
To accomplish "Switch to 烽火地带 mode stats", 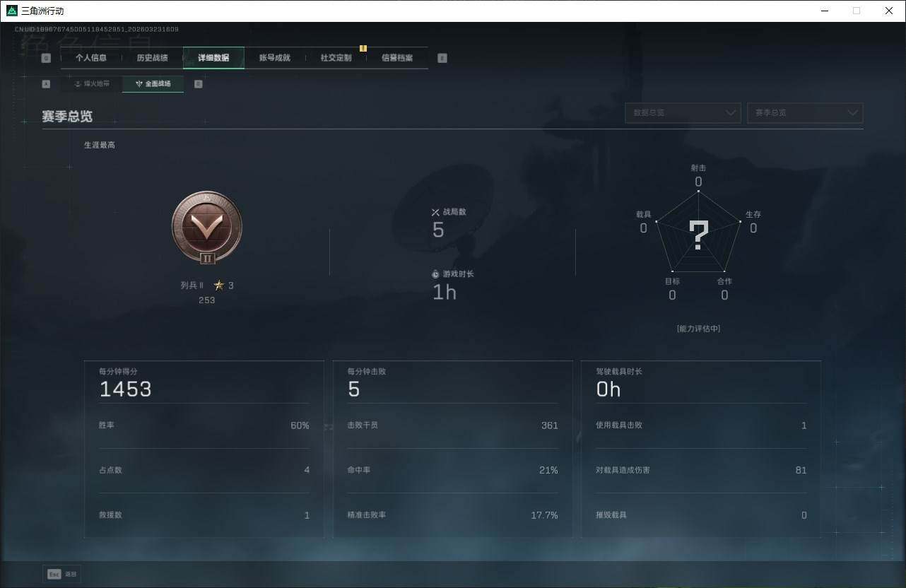I will [92, 84].
